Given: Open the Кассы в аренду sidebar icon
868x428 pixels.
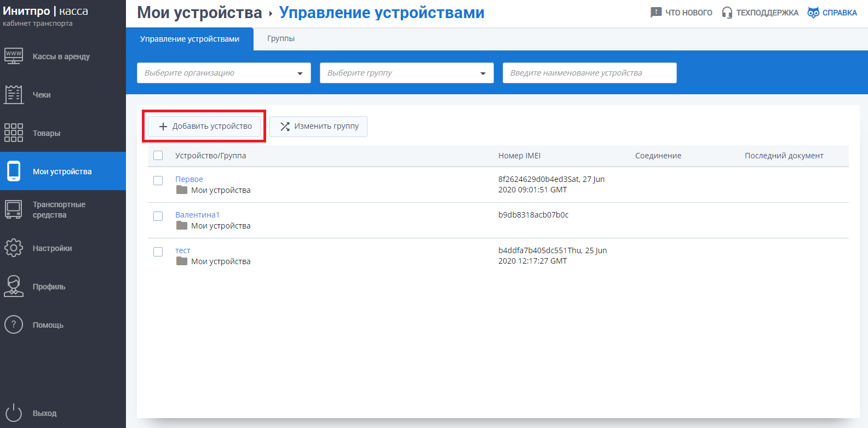Looking at the screenshot, I should pos(14,56).
